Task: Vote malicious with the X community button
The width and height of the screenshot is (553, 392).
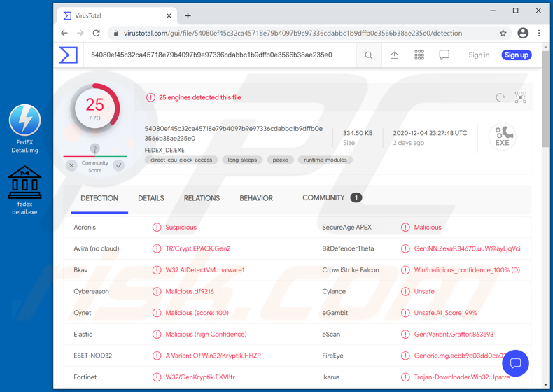Action: 71,165
